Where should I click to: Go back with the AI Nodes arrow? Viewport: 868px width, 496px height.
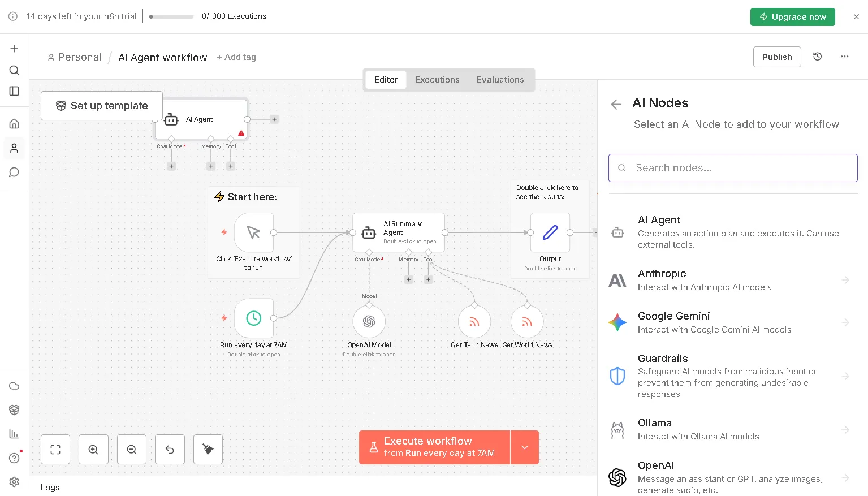[616, 104]
